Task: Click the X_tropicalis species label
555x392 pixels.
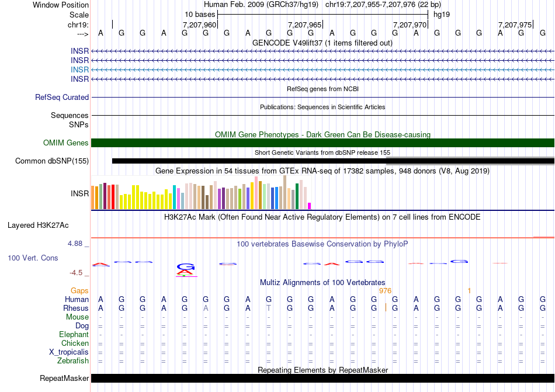Action: 69,352
